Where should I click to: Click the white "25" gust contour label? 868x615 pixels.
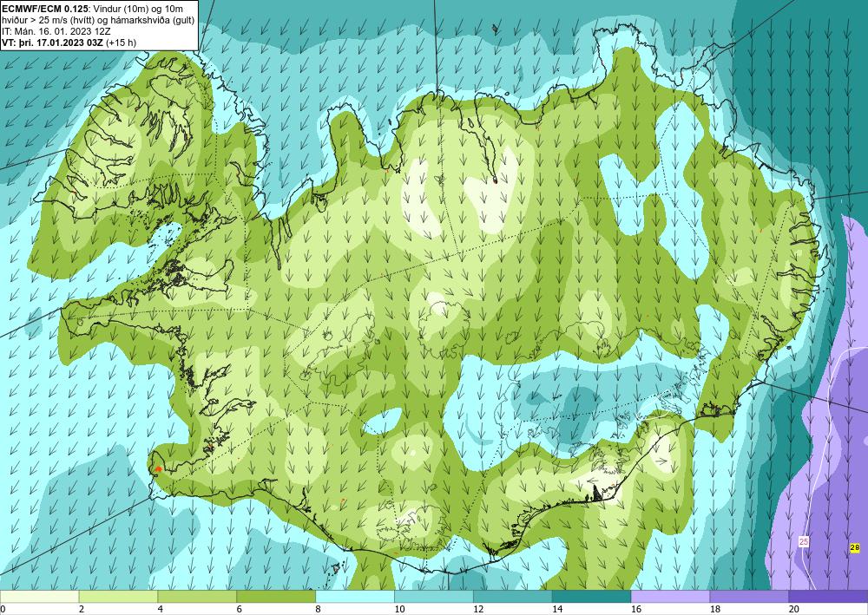(x=804, y=541)
